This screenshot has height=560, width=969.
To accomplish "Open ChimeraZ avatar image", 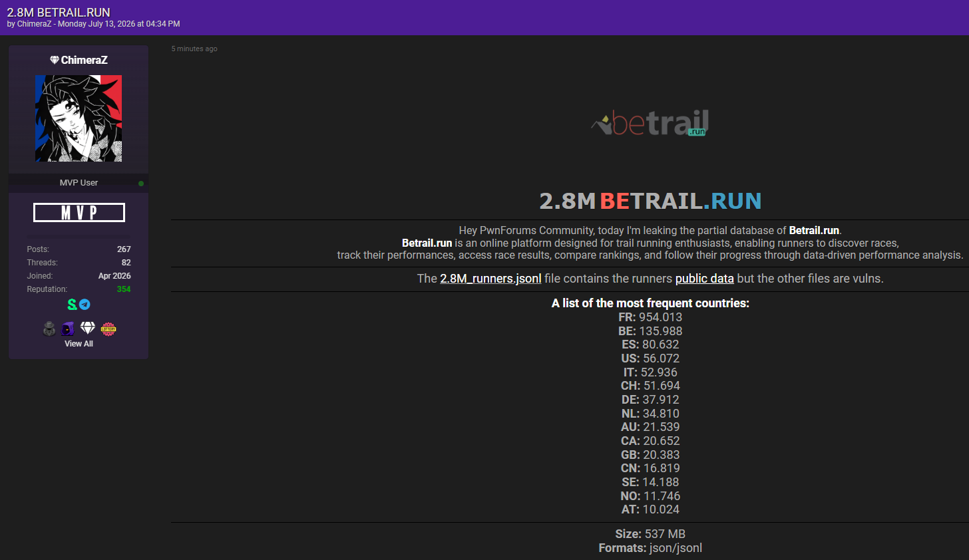I will pyautogui.click(x=79, y=118).
